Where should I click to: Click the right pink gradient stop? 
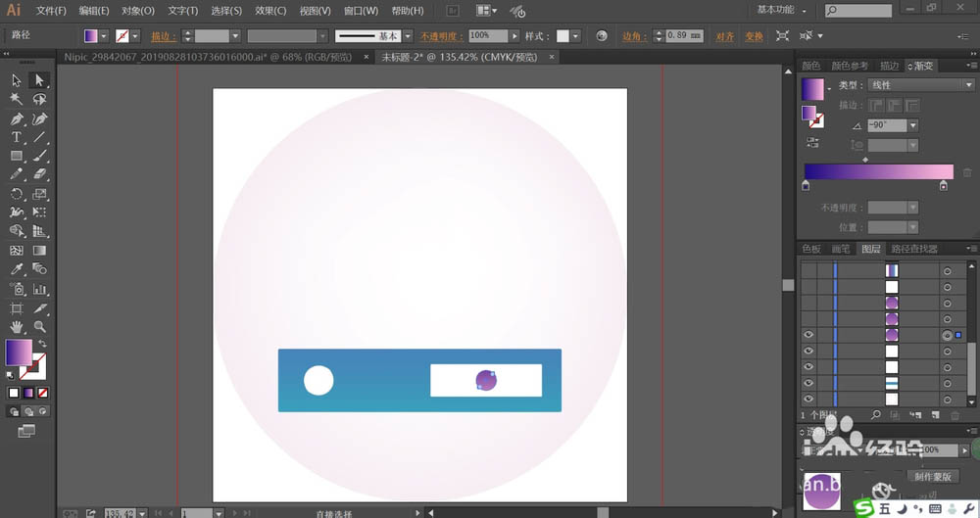click(943, 186)
